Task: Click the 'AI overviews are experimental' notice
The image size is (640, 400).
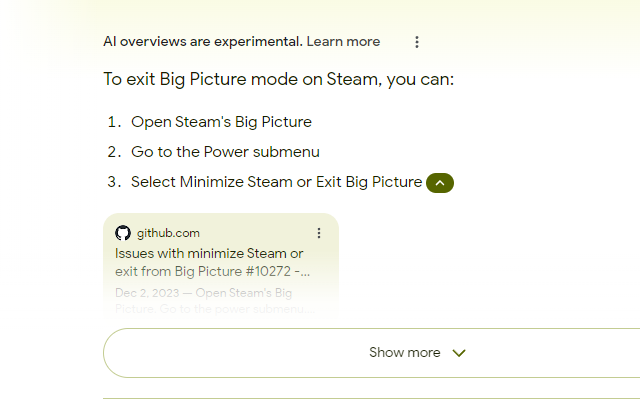Action: [203, 42]
